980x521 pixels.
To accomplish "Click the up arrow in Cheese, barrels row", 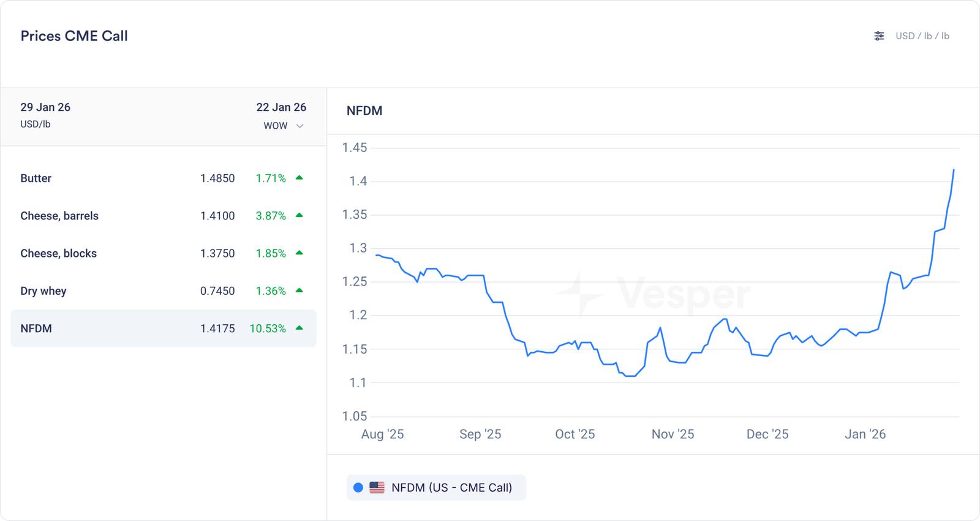I will click(300, 215).
